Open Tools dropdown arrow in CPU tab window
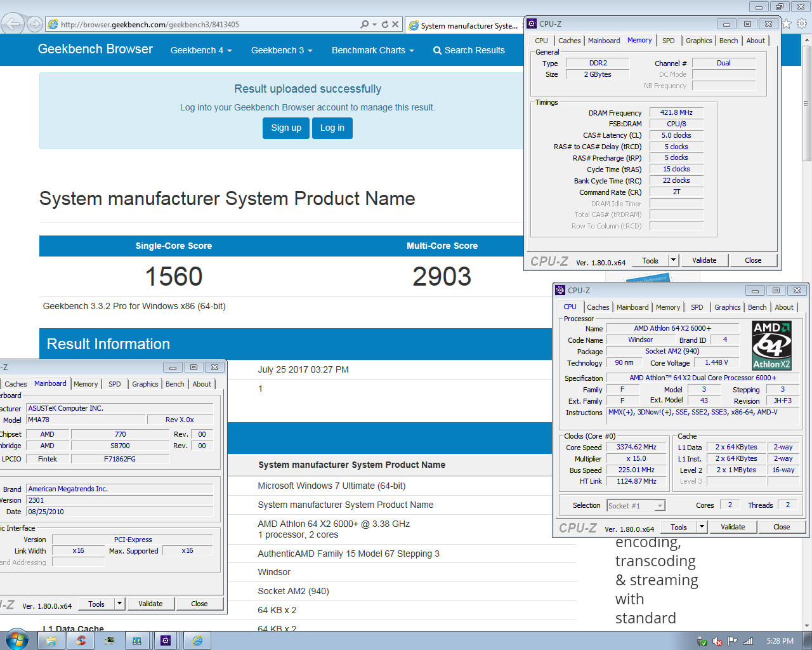 (x=702, y=527)
